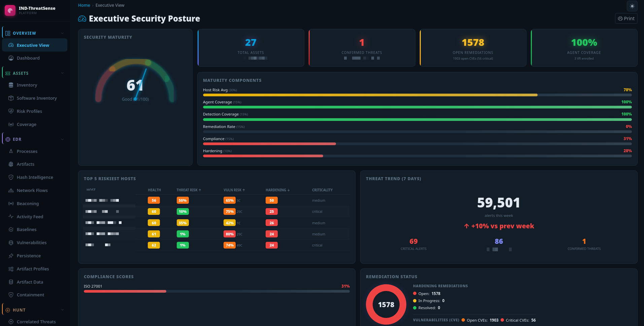Collapse the Hunt section chevron
This screenshot has height=326, width=644.
point(62,310)
